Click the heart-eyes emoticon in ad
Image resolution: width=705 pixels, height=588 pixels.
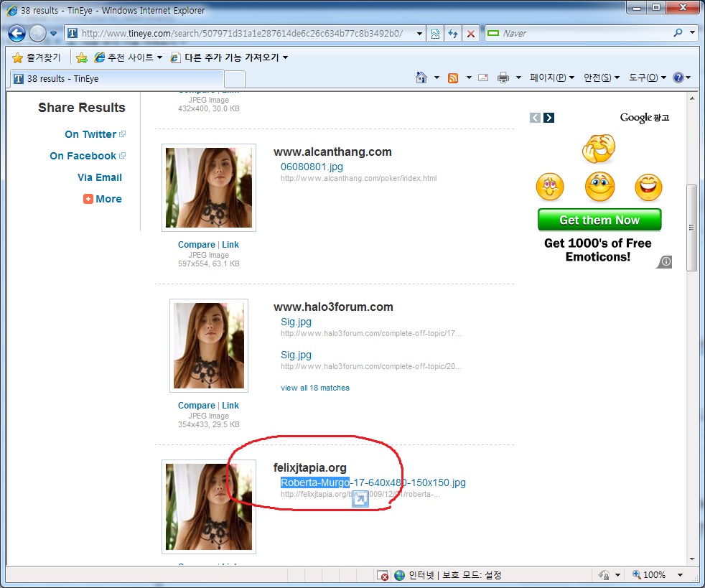[x=549, y=187]
